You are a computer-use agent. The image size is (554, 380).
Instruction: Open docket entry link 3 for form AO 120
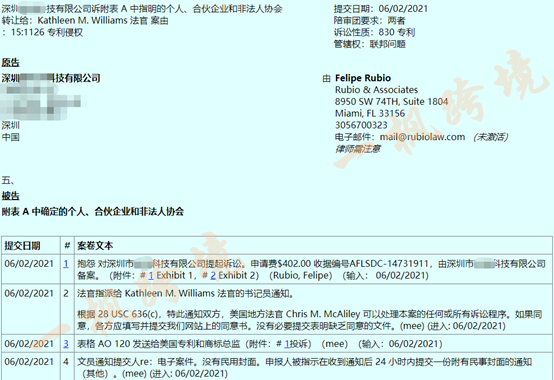pyautogui.click(x=66, y=344)
